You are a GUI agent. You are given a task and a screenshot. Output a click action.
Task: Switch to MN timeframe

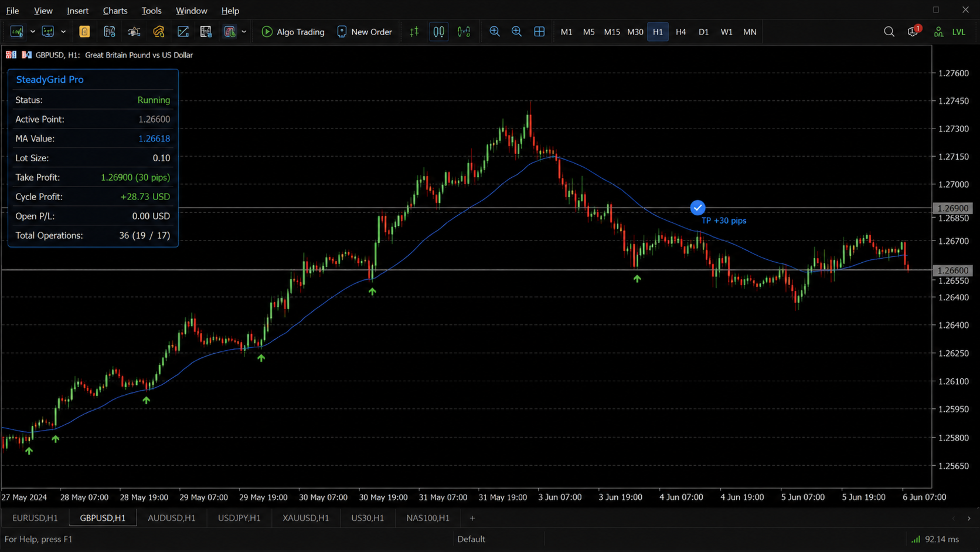point(750,32)
